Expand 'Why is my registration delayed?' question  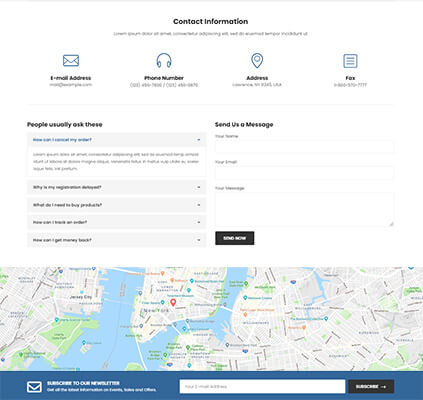116,187
